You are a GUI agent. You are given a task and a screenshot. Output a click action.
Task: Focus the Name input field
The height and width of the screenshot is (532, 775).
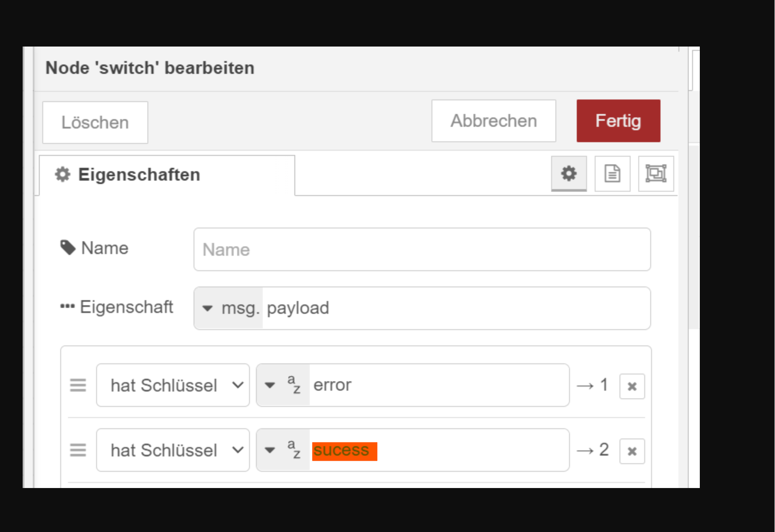[x=422, y=249]
